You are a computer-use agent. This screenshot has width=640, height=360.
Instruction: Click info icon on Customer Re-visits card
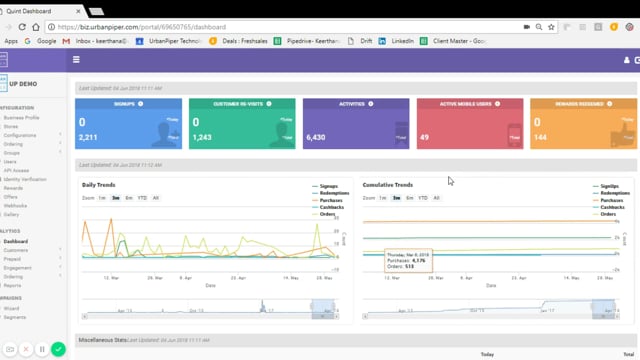[269, 104]
